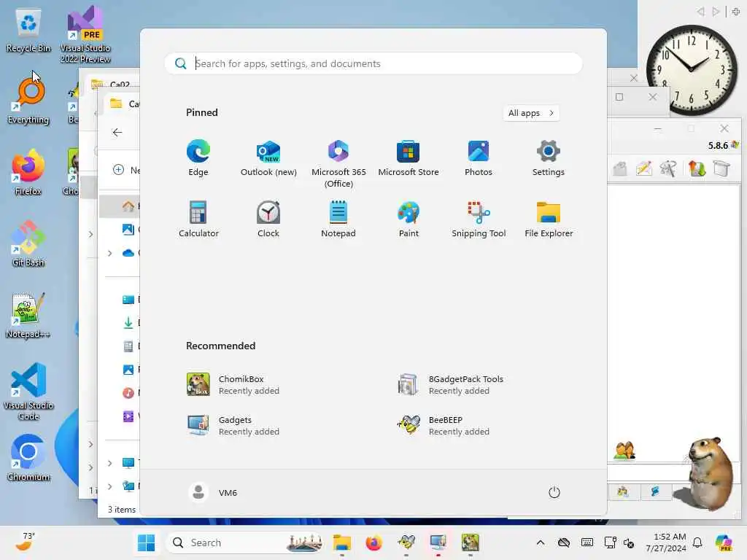Open recommended Gadgets item
Image resolution: width=747 pixels, height=560 pixels.
click(x=233, y=426)
